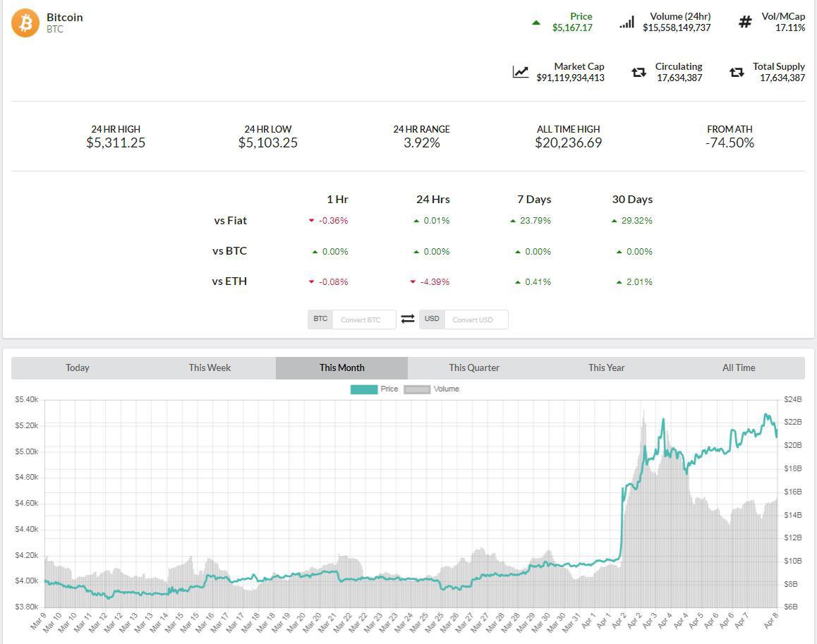Click the market cap value $91,119,934,413
Screen dimensions: 817x644
pos(571,78)
